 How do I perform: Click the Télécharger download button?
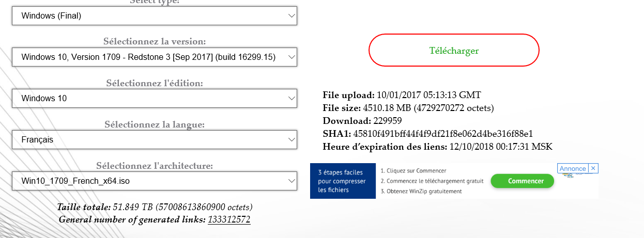[x=454, y=50]
